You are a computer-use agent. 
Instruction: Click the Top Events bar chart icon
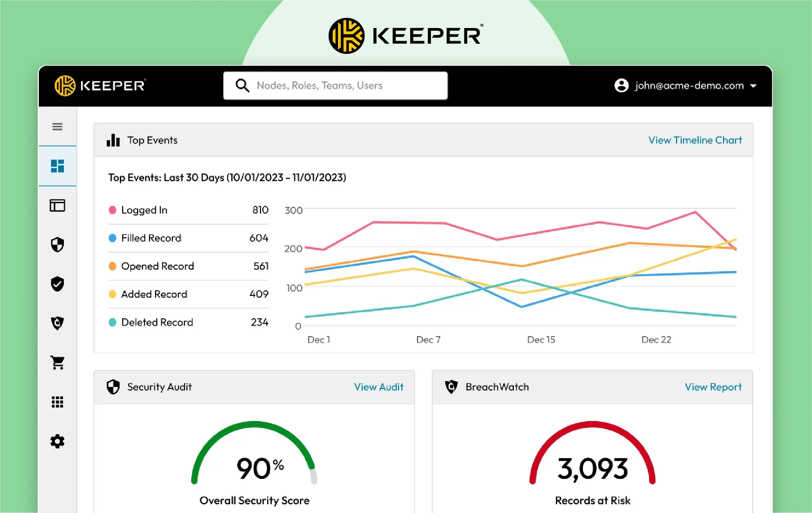click(113, 140)
